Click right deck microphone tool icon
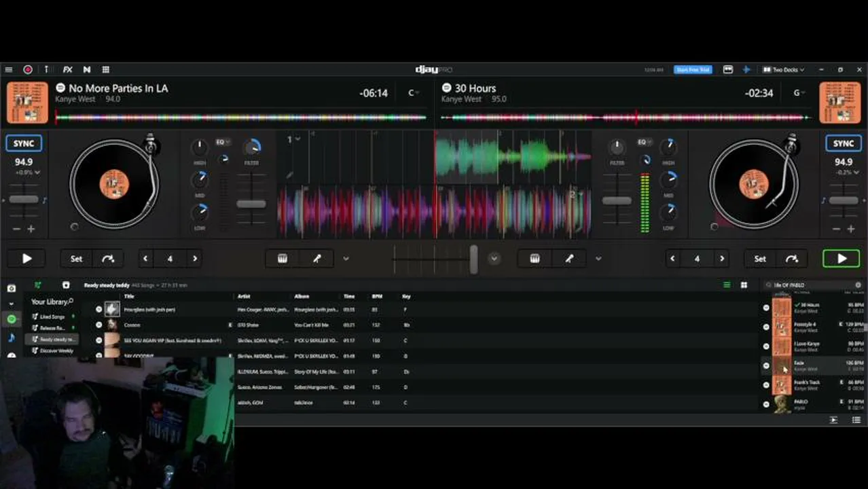This screenshot has width=868, height=489. click(x=569, y=259)
